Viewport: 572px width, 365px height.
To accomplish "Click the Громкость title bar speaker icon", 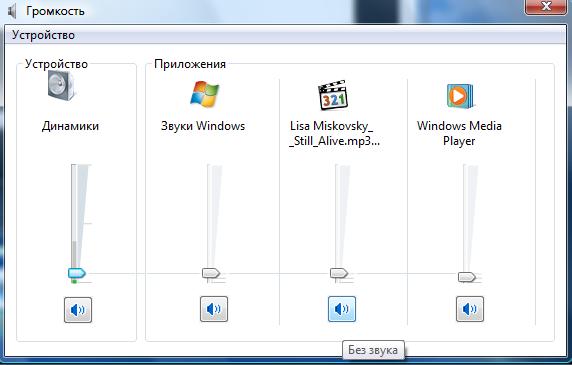I will coord(12,11).
